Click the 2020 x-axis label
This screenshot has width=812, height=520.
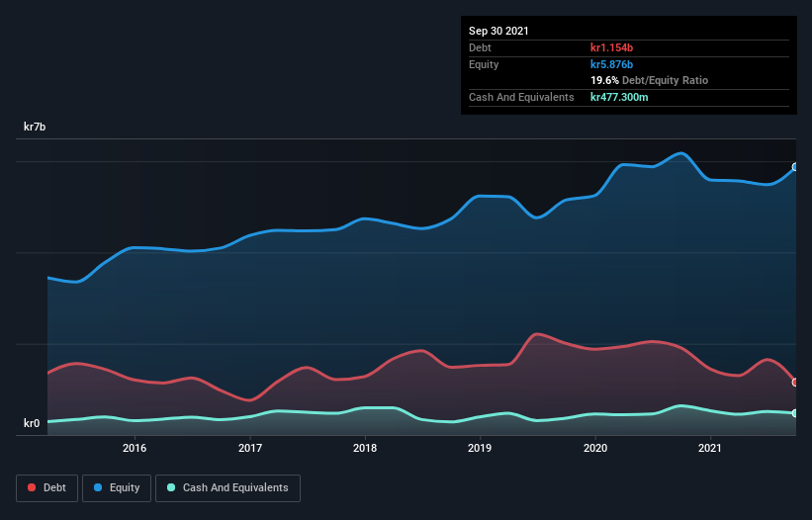(x=595, y=448)
